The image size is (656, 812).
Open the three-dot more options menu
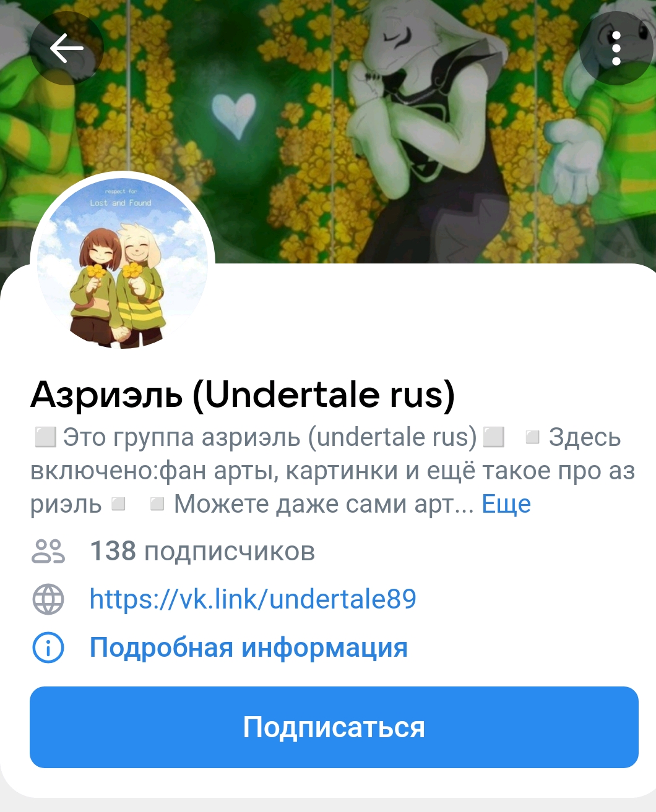tap(616, 48)
